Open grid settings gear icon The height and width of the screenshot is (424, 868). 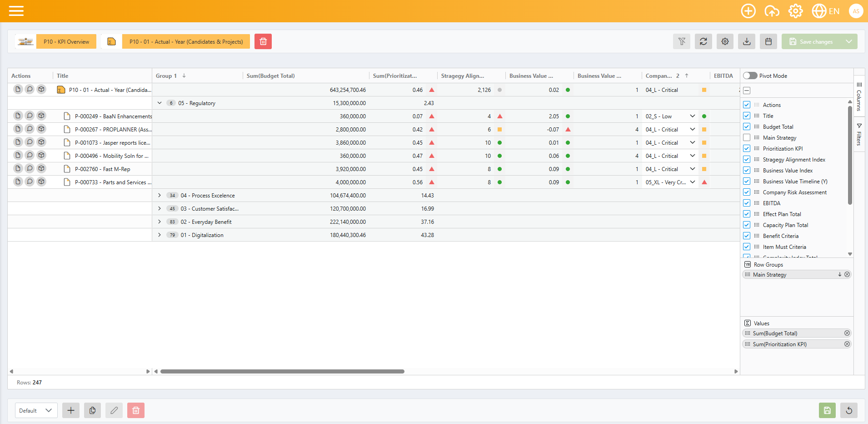725,41
